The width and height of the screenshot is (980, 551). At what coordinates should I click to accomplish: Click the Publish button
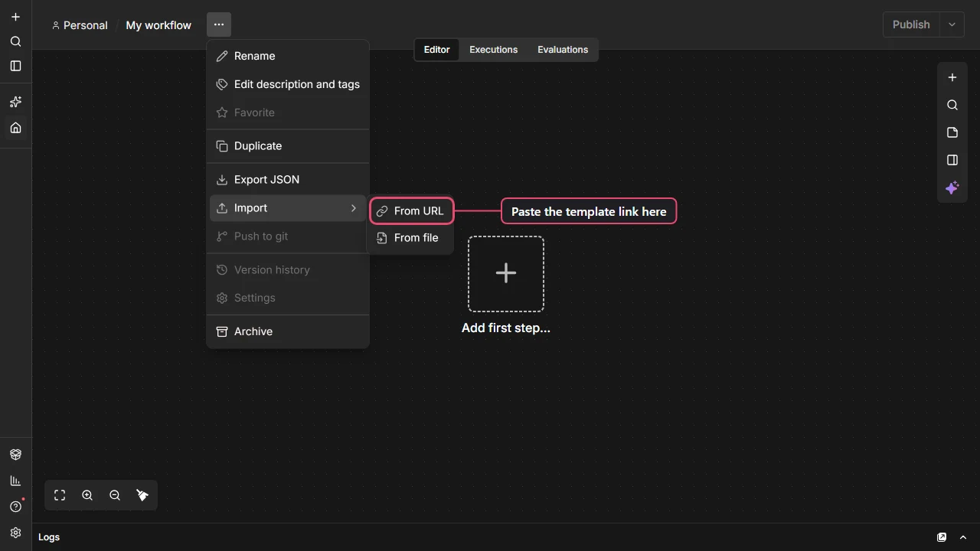pyautogui.click(x=911, y=24)
